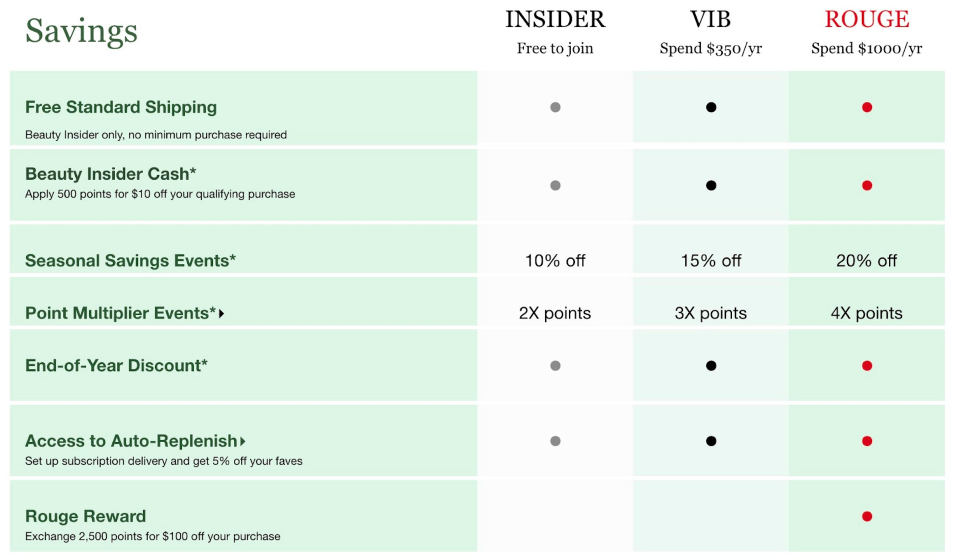This screenshot has height=560, width=954.
Task: Click gray Insider dot for End-of-Year Discount
Action: 555,365
